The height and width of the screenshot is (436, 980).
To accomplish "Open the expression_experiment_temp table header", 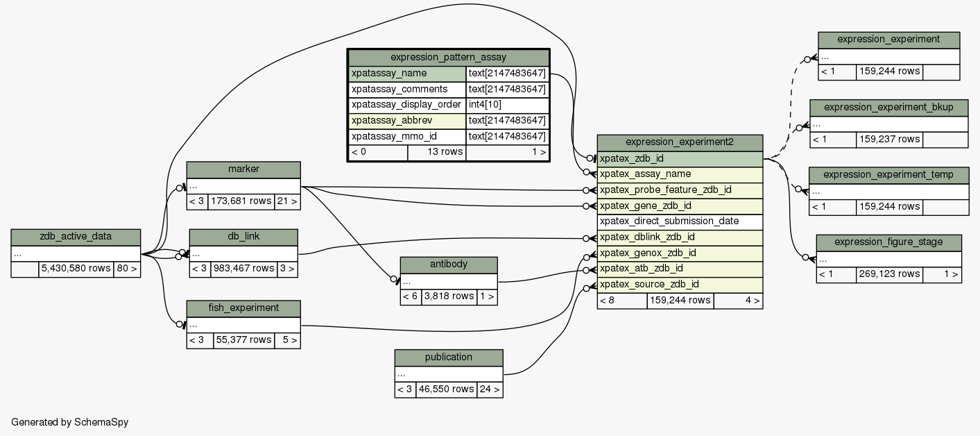I will (x=888, y=174).
